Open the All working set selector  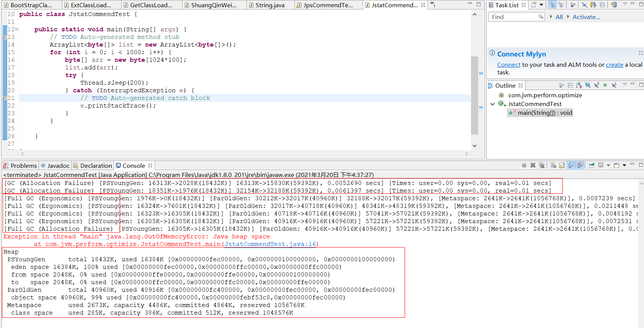click(x=559, y=17)
